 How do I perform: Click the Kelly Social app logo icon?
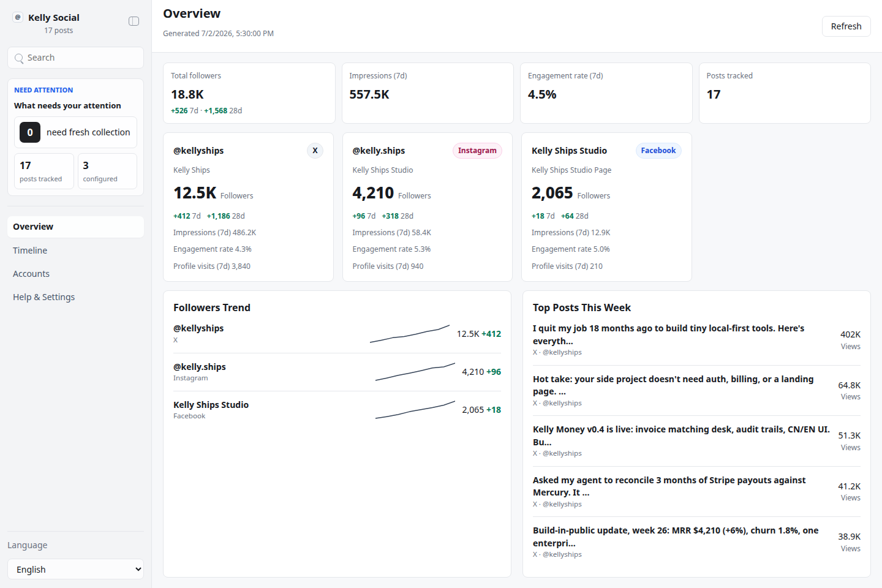pyautogui.click(x=18, y=17)
